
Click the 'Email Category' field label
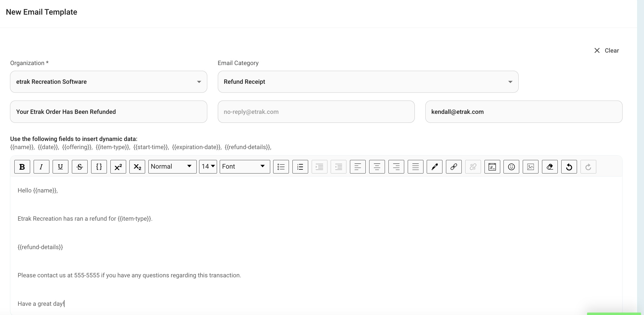tap(238, 63)
